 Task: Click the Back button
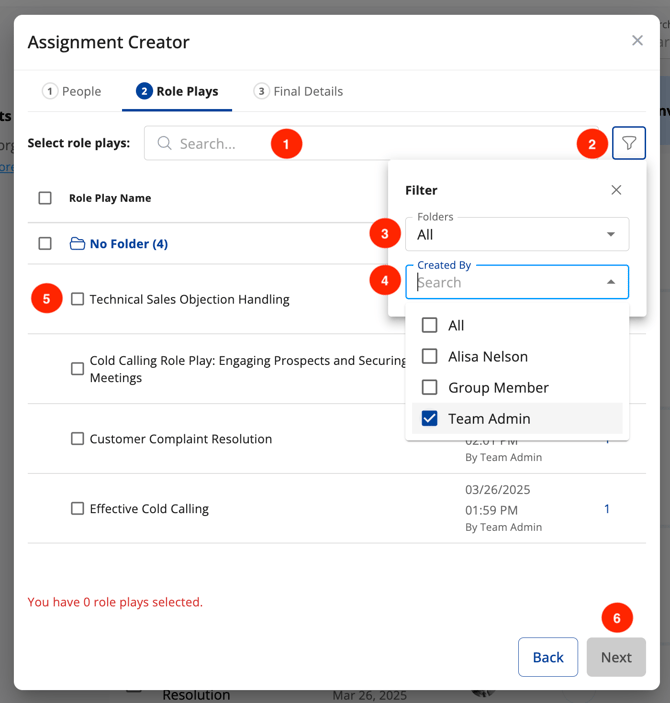(x=548, y=657)
